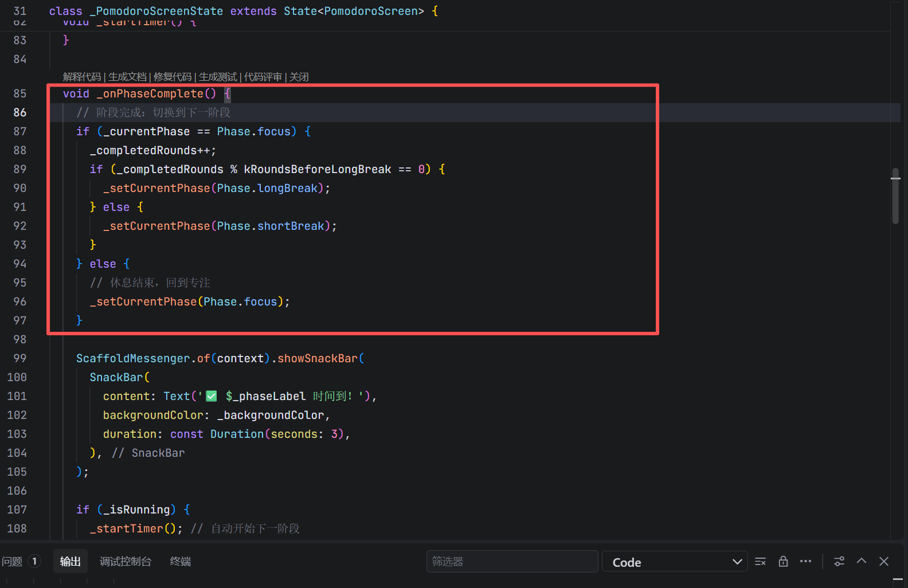
Task: Close the bottom panel
Action: click(x=884, y=562)
